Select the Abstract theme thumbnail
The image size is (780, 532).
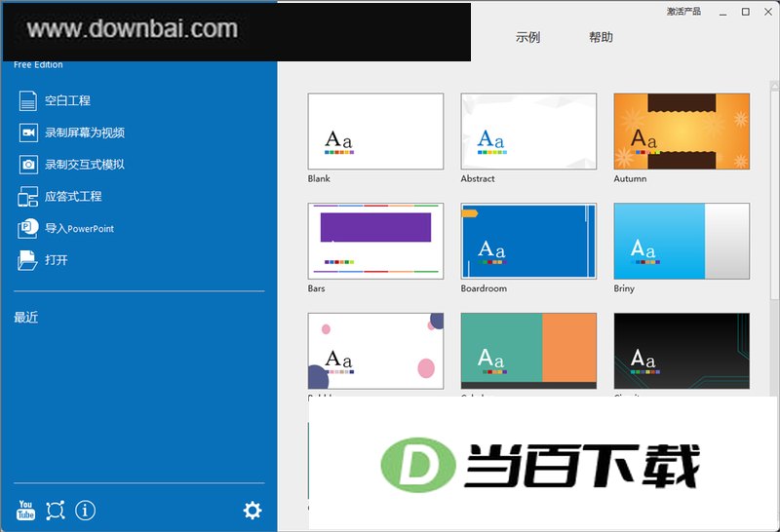(528, 132)
